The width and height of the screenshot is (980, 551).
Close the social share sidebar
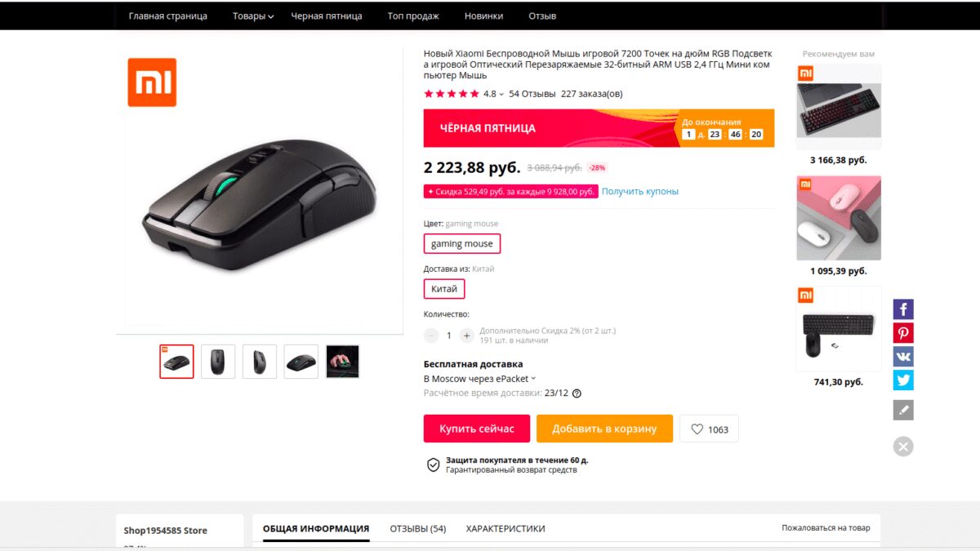[902, 447]
